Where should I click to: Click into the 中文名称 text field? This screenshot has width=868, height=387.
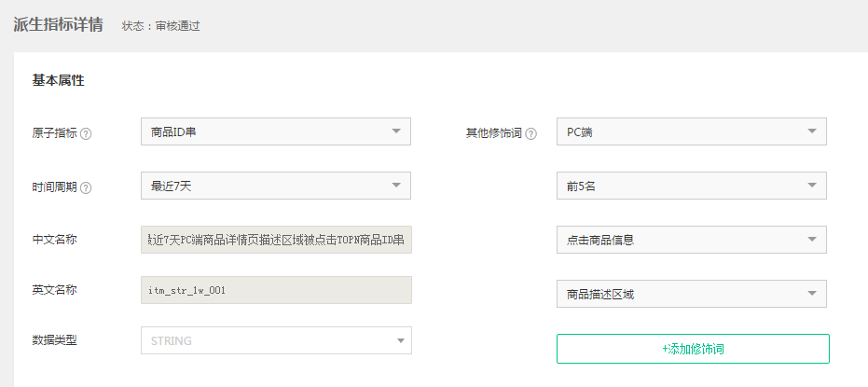(275, 240)
